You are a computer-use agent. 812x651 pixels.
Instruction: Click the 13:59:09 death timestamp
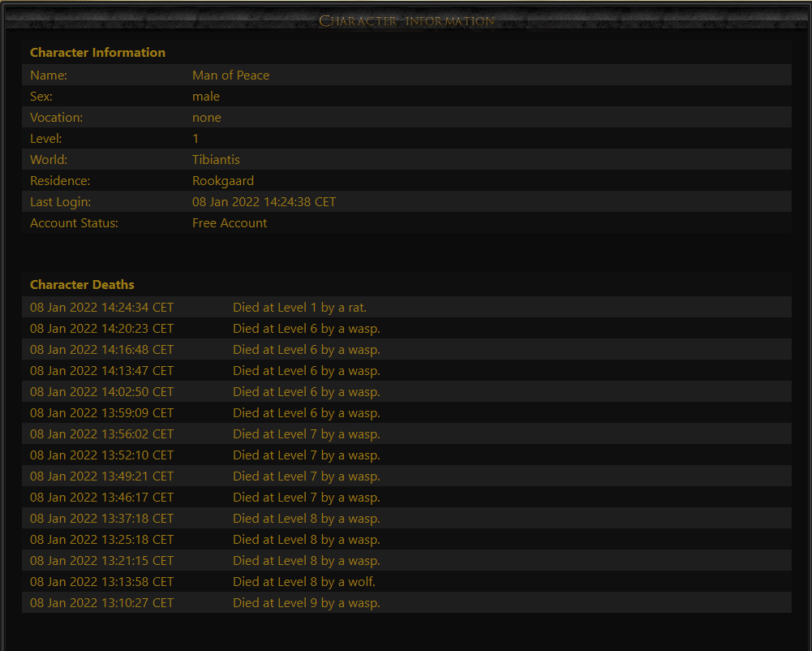click(101, 413)
